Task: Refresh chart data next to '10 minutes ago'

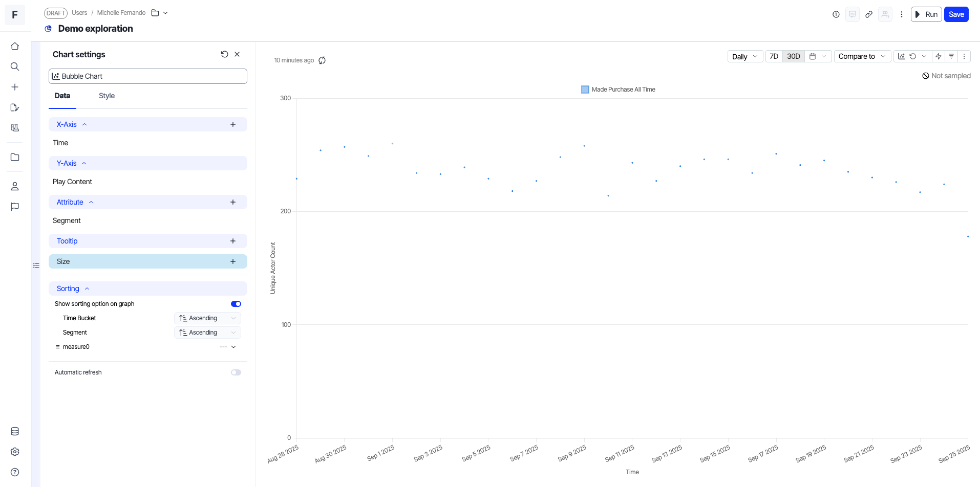Action: pos(322,60)
